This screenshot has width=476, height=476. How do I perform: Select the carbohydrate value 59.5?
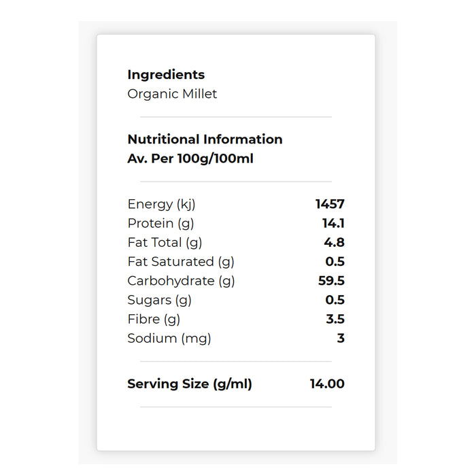(332, 281)
